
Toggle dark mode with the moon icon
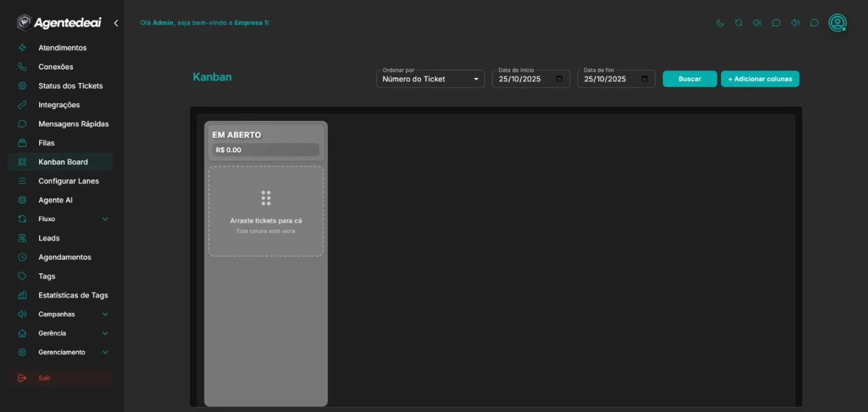tap(720, 22)
